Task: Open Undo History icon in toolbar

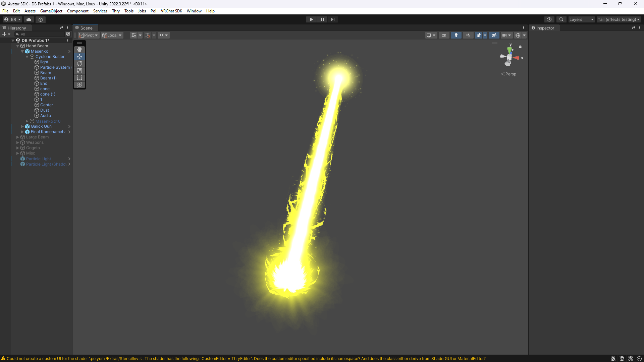Action: 549,19
